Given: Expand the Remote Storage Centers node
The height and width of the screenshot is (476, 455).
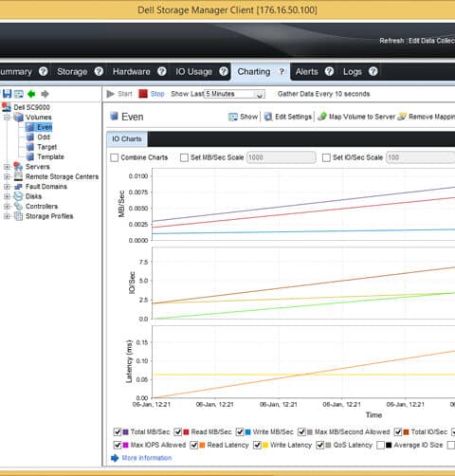Looking at the screenshot, I should coord(7,176).
